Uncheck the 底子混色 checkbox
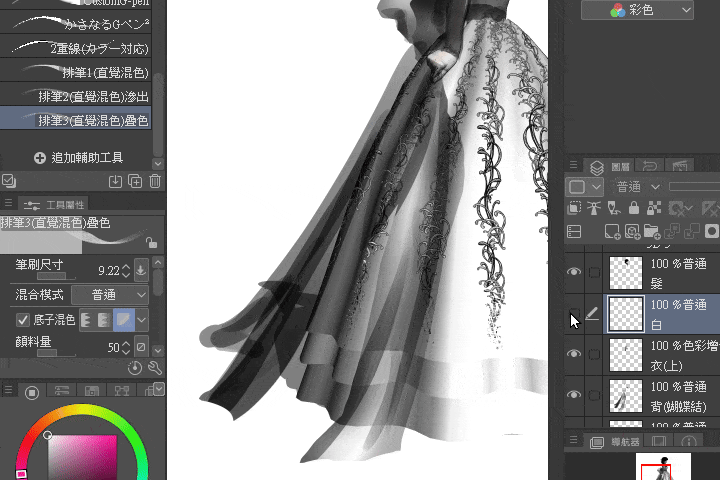The image size is (720, 480). pyautogui.click(x=22, y=320)
